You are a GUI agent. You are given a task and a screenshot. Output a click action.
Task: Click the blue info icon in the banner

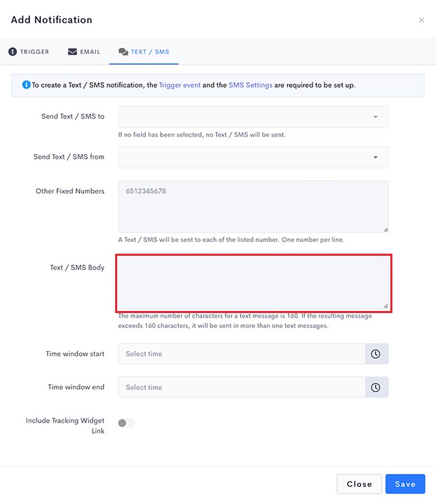26,85
